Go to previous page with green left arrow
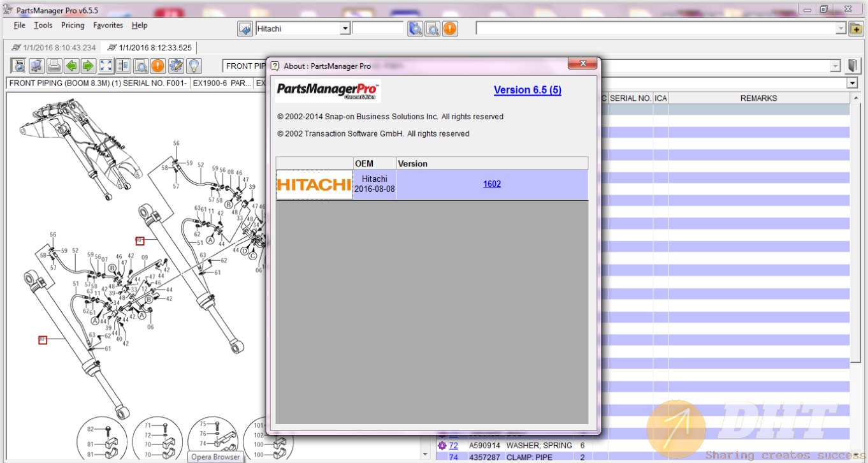Screen dimensions: 868x463 [x=71, y=66]
